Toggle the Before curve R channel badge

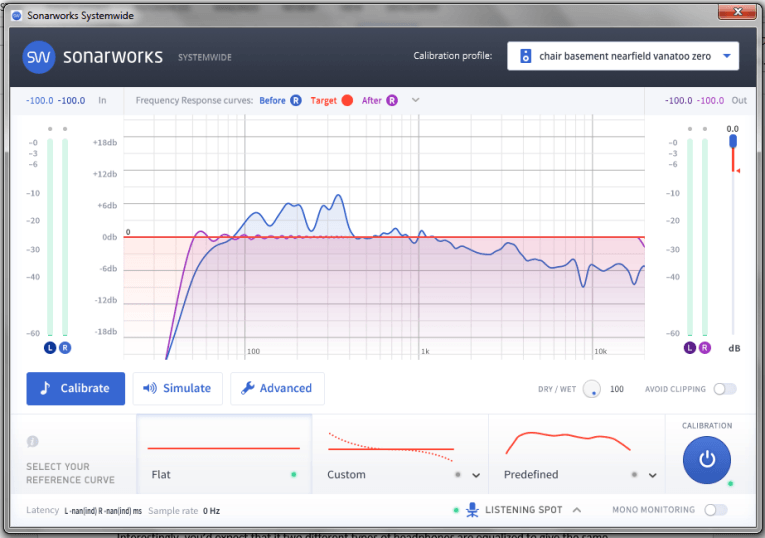[296, 100]
